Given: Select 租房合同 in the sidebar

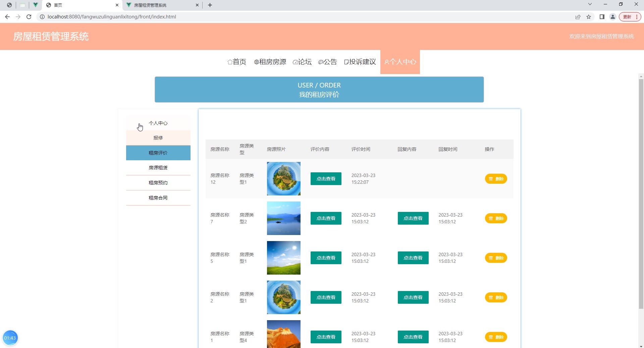Looking at the screenshot, I should coord(158,198).
